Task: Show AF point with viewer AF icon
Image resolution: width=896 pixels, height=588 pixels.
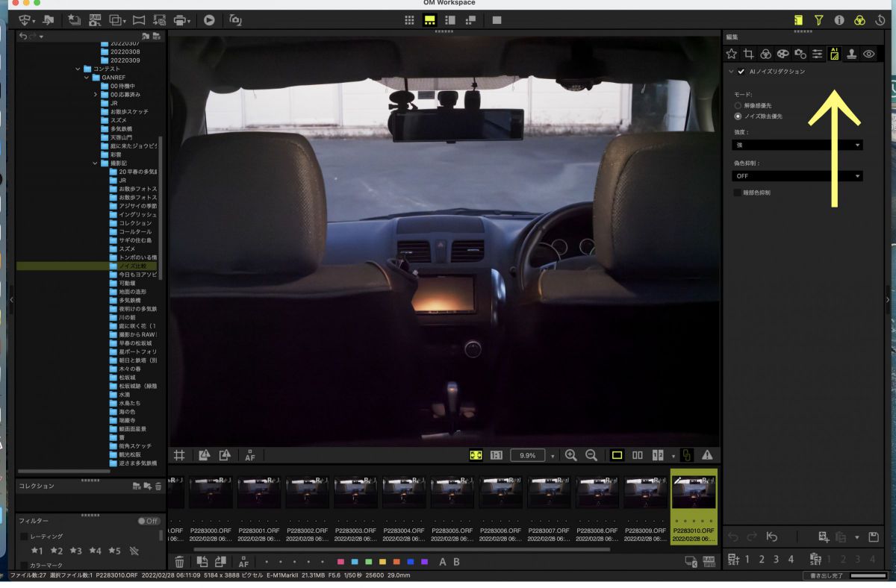Action: tap(249, 456)
